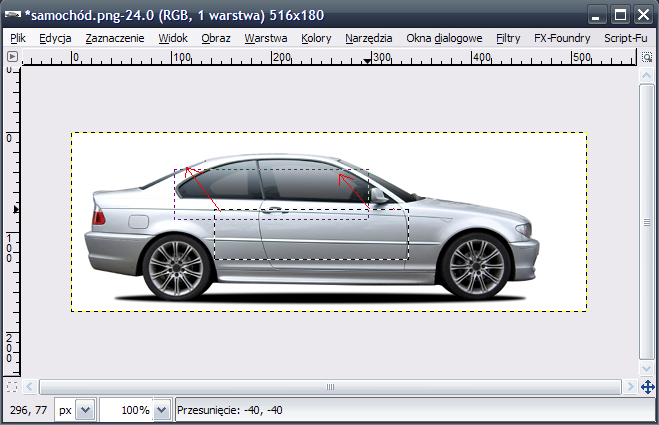Click horizontal scrollbar right arrow
The image size is (659, 425).
629,386
